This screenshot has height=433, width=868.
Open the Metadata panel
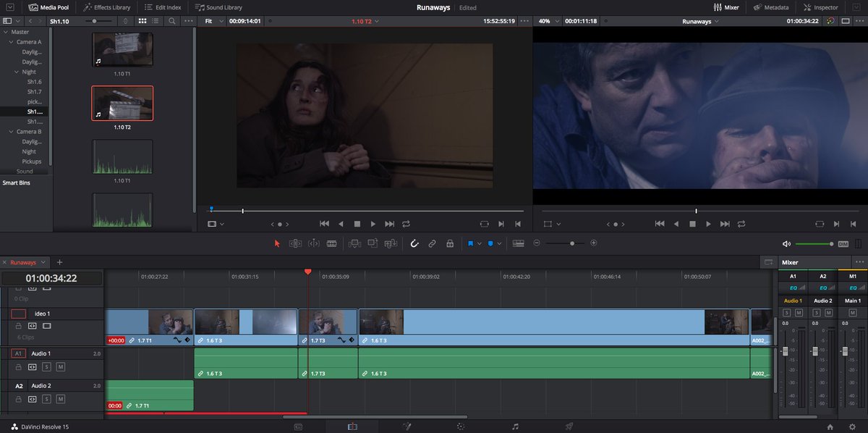pos(772,7)
